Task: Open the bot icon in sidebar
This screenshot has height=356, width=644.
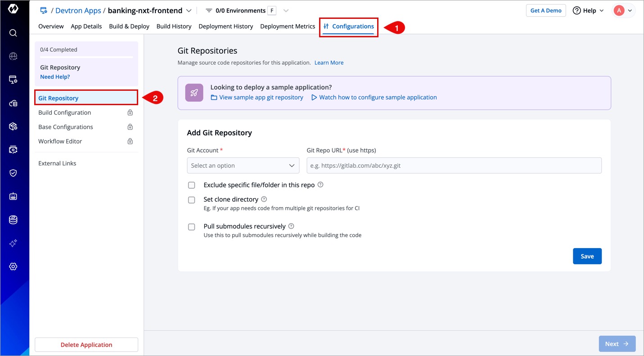Action: tap(13, 196)
